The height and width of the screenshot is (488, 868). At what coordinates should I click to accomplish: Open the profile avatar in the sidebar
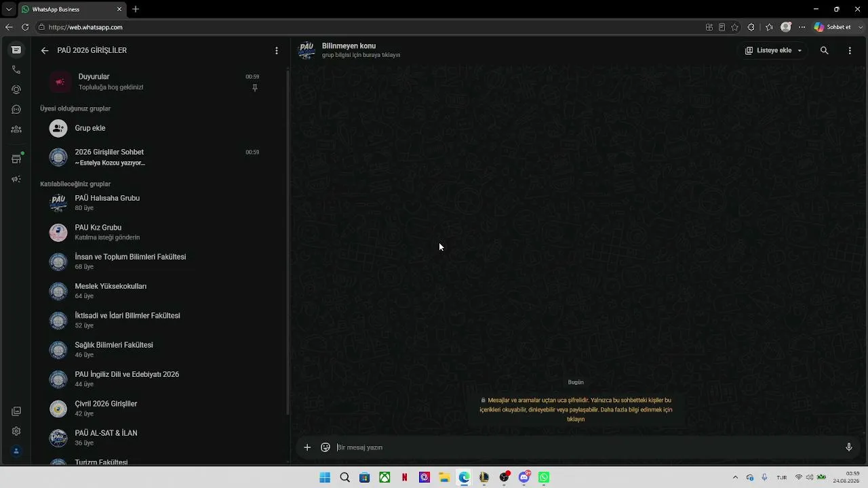[x=16, y=451]
